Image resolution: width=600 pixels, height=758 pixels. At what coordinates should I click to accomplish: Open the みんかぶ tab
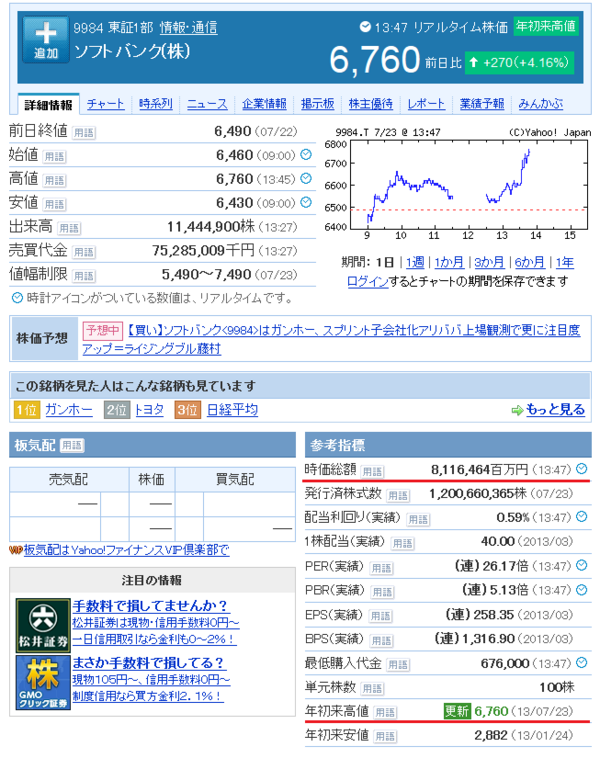tap(541, 104)
